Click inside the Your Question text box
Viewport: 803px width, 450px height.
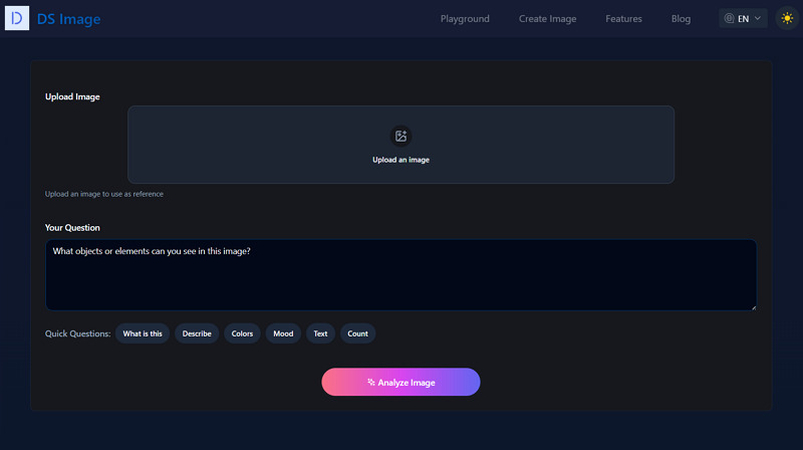tap(401, 275)
